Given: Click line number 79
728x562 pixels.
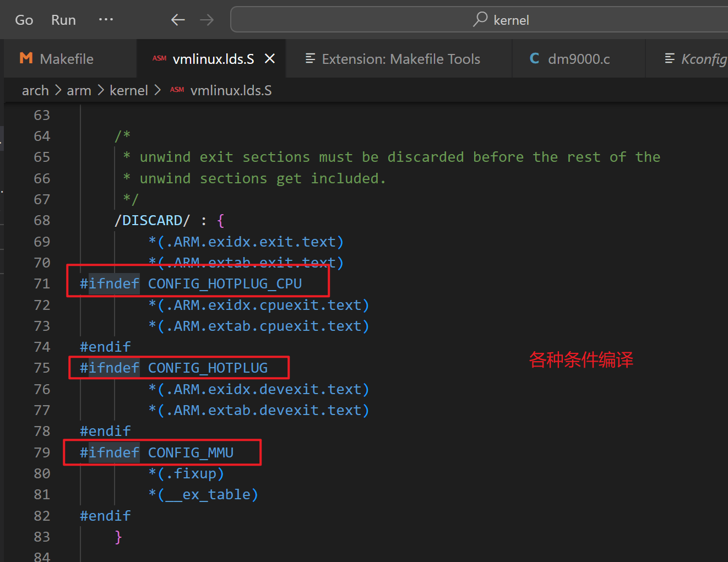Looking at the screenshot, I should pos(42,453).
